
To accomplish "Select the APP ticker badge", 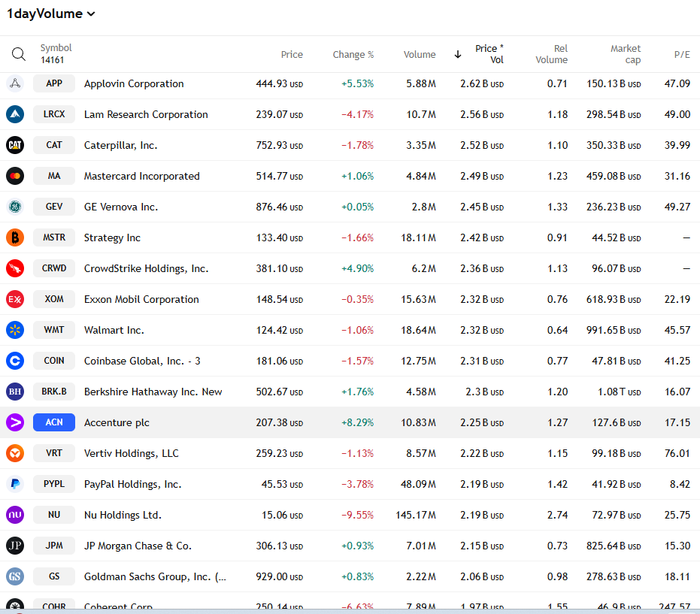I will 54,83.
